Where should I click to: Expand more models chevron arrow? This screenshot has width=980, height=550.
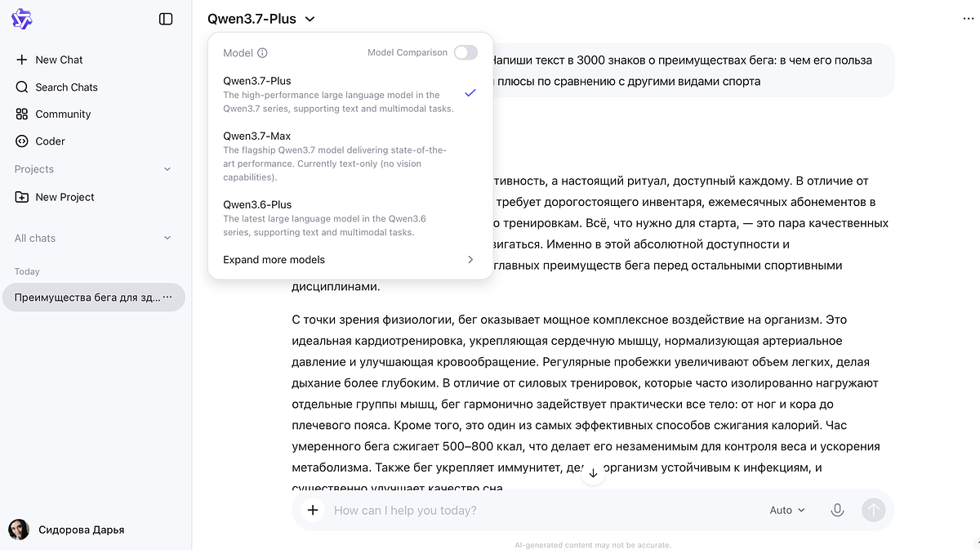[x=470, y=260]
